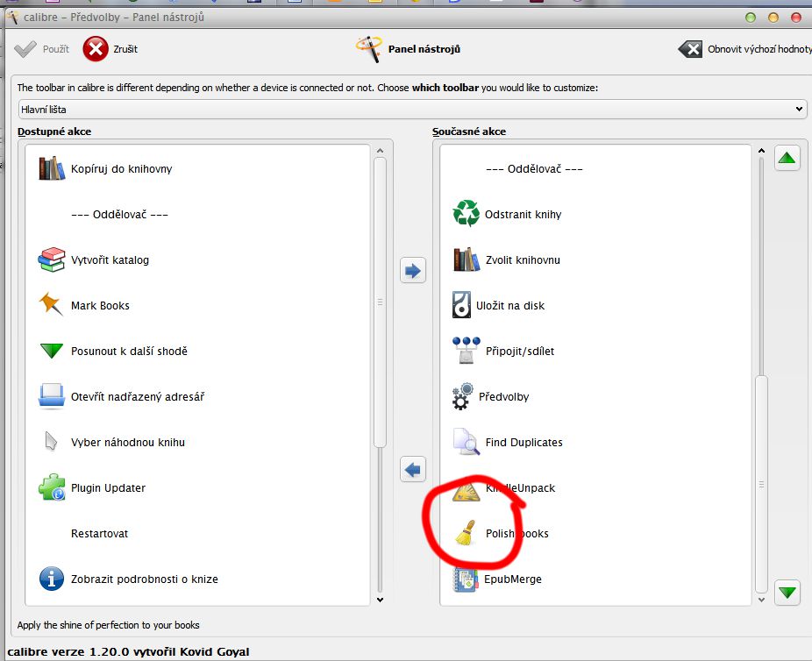The height and width of the screenshot is (661, 812).
Task: Click the Uložit na disk drive icon
Action: 461,304
